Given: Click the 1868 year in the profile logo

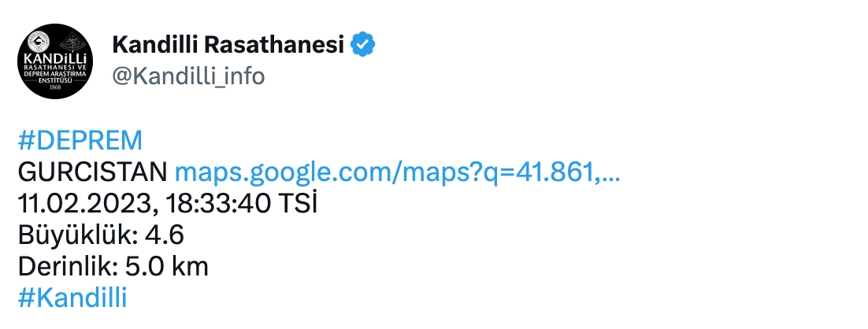Looking at the screenshot, I should [55, 87].
